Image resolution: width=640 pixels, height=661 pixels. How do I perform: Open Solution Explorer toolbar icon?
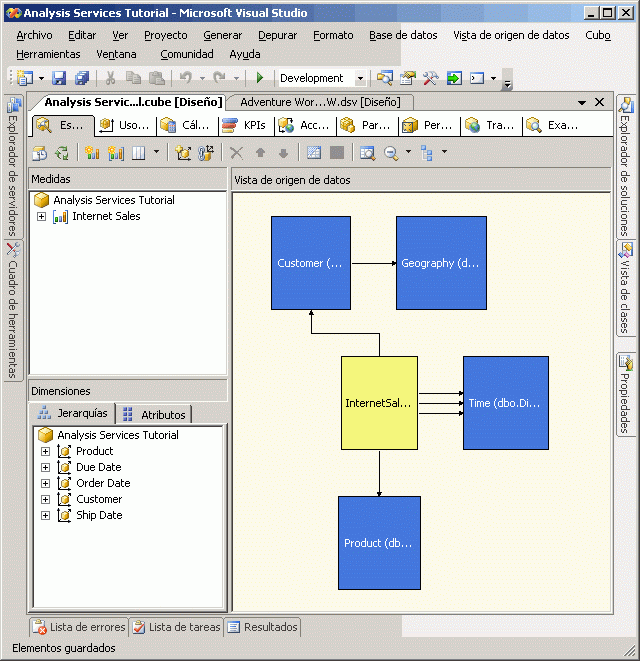pyautogui.click(x=385, y=78)
